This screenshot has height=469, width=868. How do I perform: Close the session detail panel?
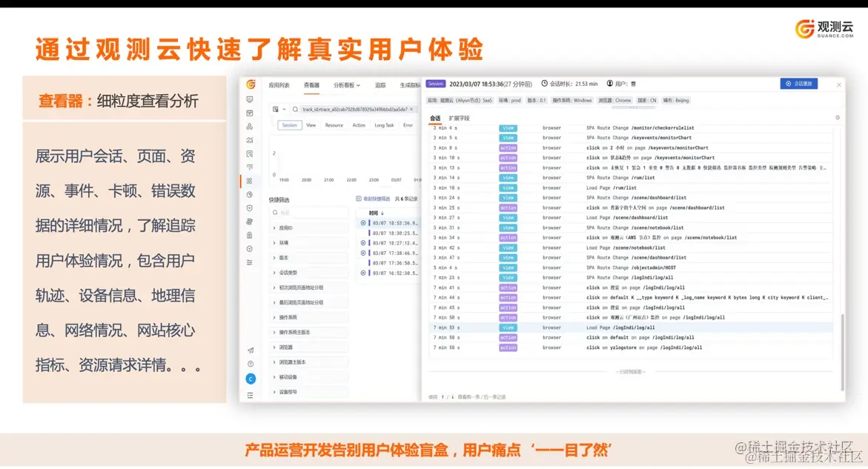[838, 84]
